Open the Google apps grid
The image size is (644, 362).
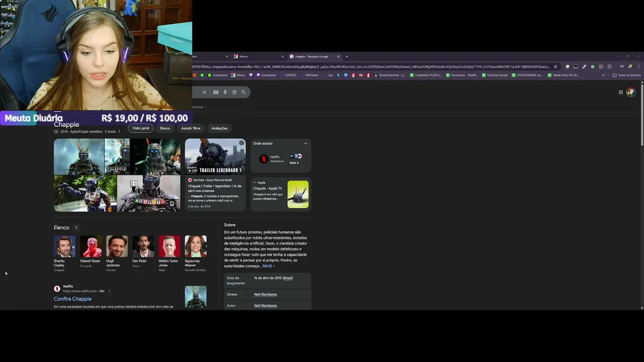(621, 92)
